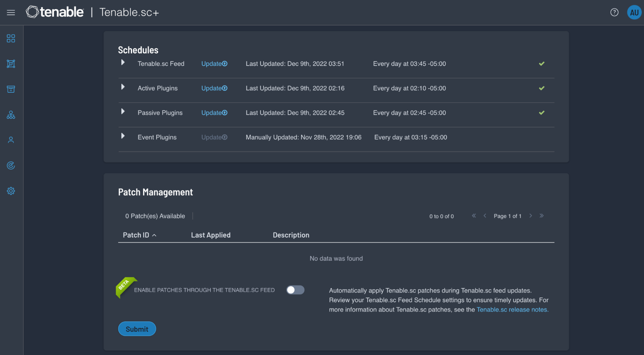Click '0 Patch(es) Available' text
The image size is (644, 355).
(155, 216)
